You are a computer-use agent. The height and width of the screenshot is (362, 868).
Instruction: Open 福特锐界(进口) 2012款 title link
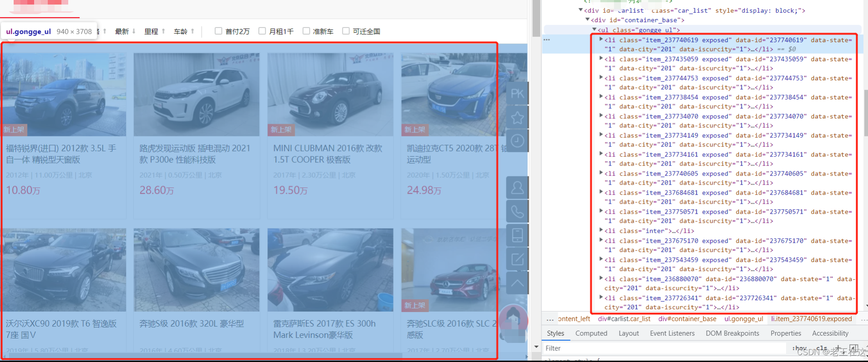tap(61, 154)
